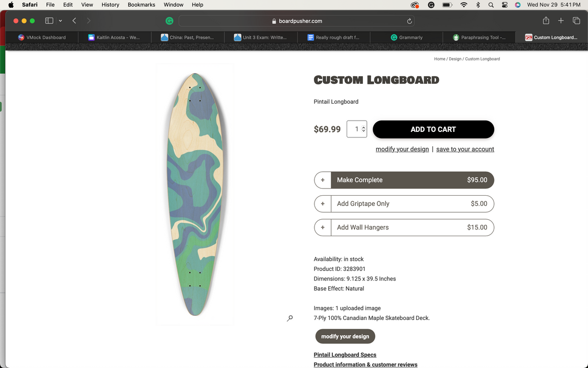Open a new tab with plus icon
Screen dimensions: 588x368
[x=561, y=21]
